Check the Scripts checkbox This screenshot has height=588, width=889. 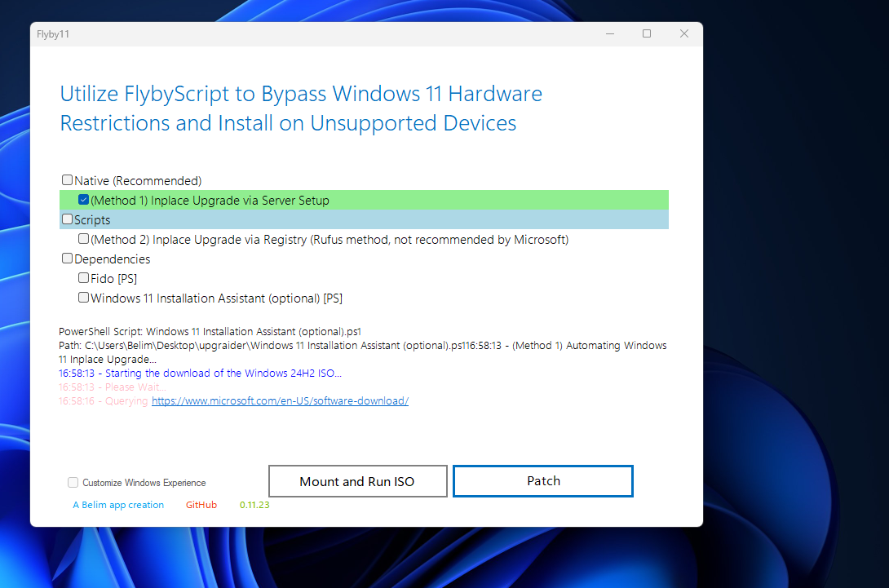point(68,219)
